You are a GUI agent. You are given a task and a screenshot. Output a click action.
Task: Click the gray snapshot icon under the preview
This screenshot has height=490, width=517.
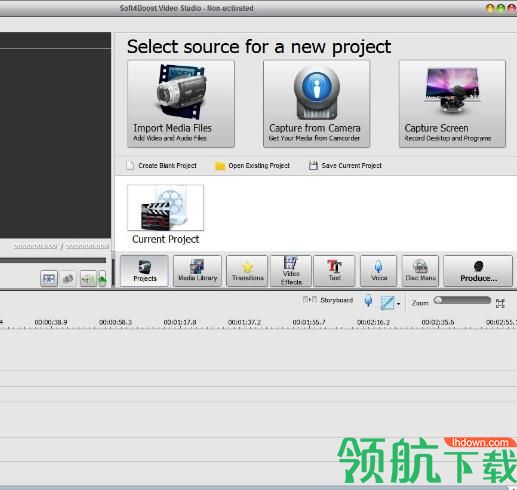[x=68, y=278]
